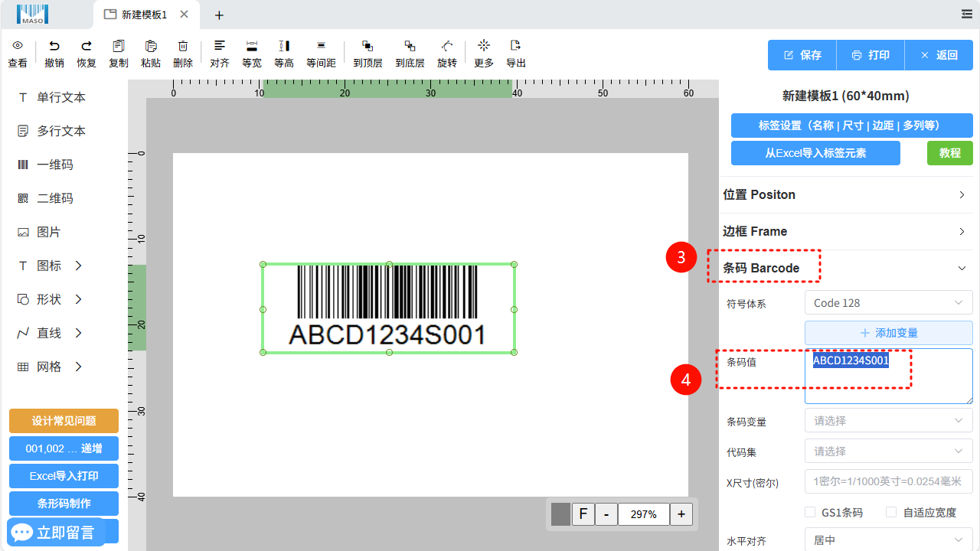This screenshot has height=551, width=980.
Task: Open 设计常见问题 FAQ button
Action: pos(64,421)
